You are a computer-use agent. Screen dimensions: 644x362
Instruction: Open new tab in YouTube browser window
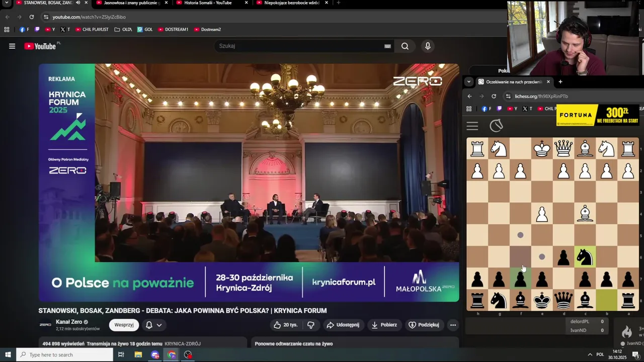pos(338,3)
